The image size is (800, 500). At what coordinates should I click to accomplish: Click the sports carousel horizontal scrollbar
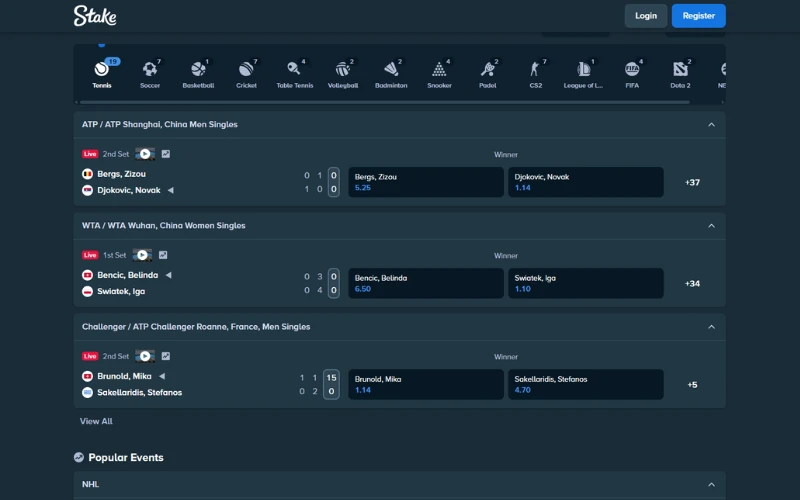385,102
